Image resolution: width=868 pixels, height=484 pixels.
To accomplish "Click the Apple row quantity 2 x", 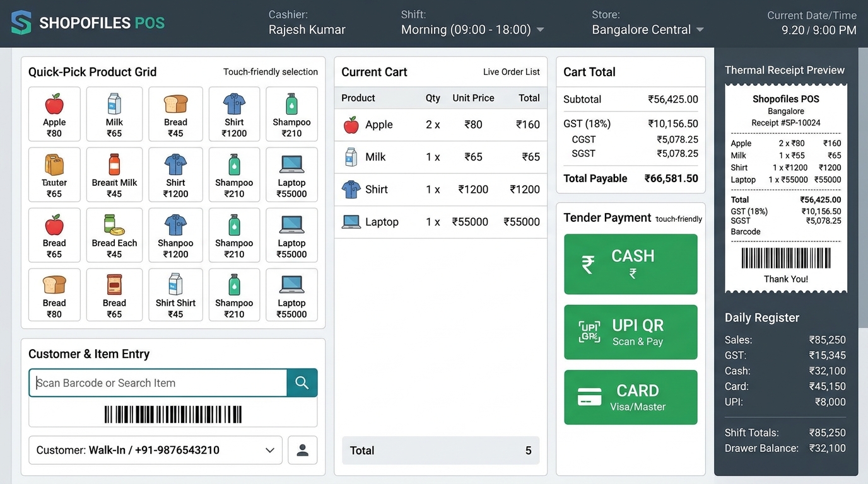I will tap(433, 125).
